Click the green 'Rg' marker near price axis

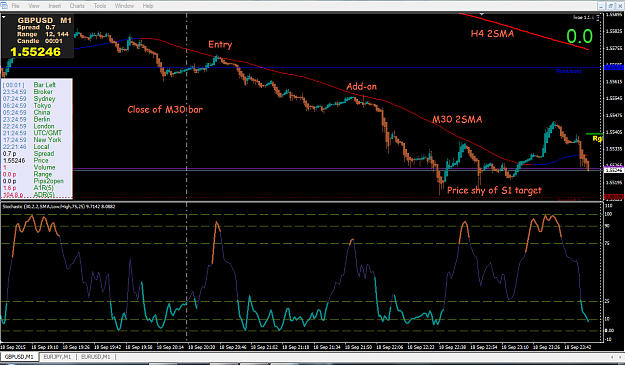[597, 139]
